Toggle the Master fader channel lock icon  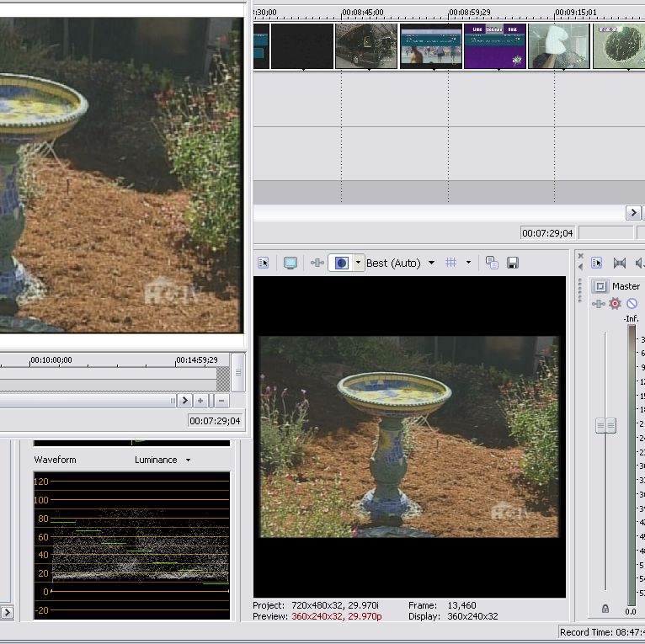pyautogui.click(x=605, y=609)
